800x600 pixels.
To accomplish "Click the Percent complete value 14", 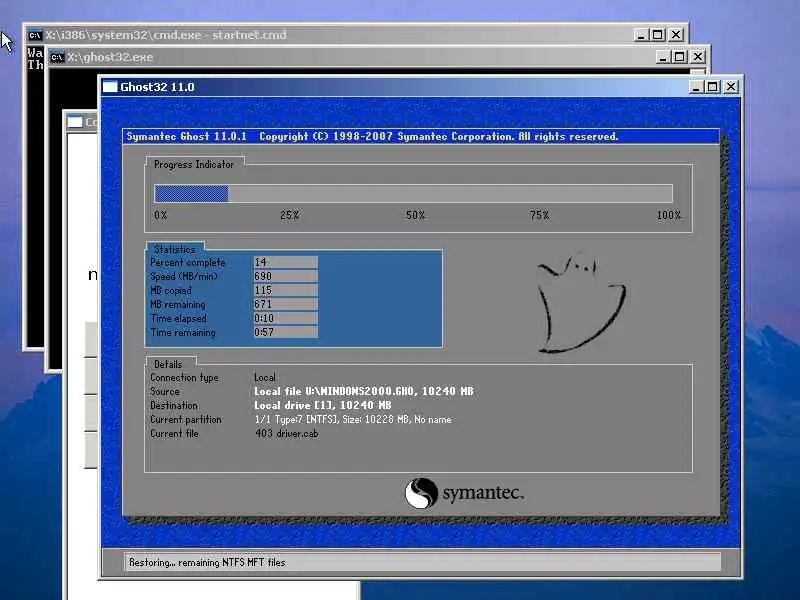I will tap(285, 262).
